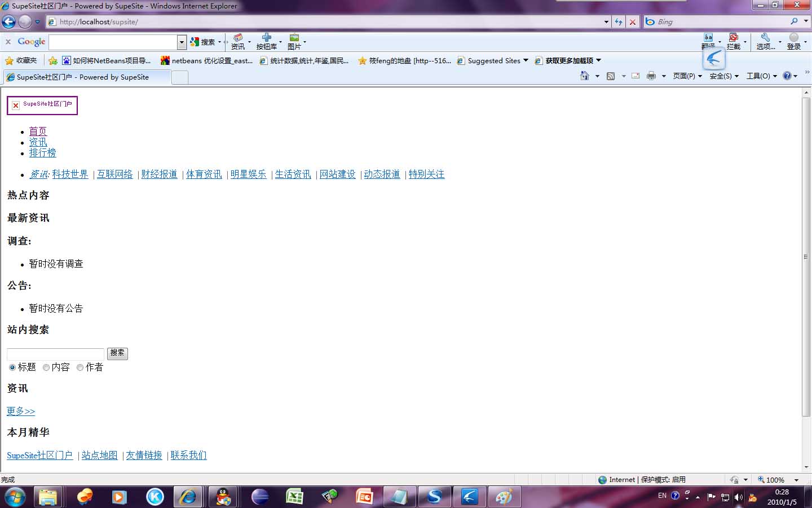Click the vertical scrollbar thumb
812x508 pixels.
(806, 257)
